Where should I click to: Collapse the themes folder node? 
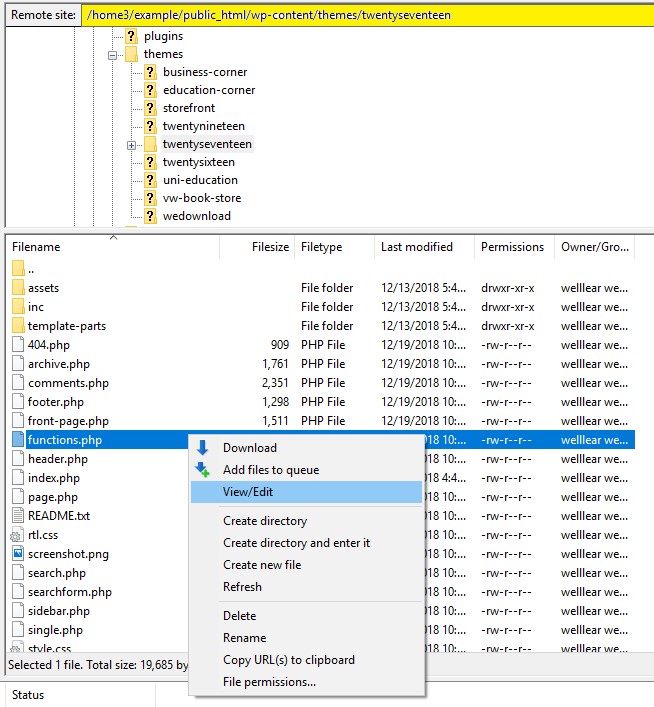pos(113,55)
